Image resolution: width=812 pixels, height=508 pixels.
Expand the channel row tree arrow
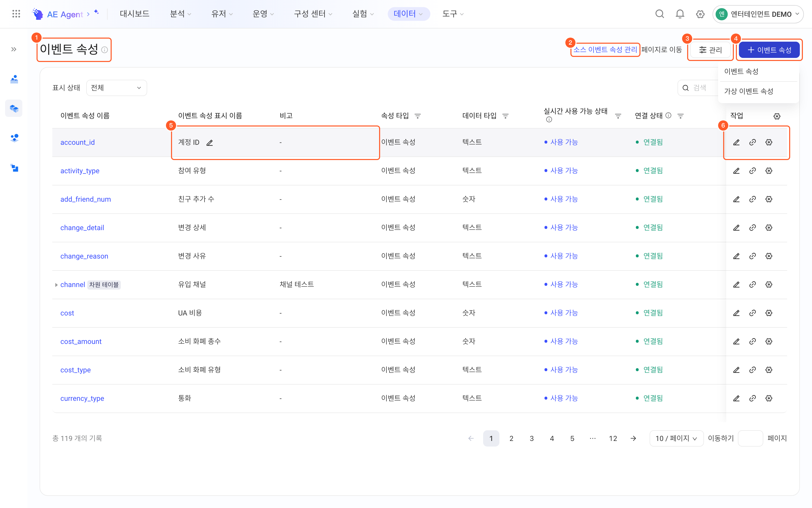[56, 285]
